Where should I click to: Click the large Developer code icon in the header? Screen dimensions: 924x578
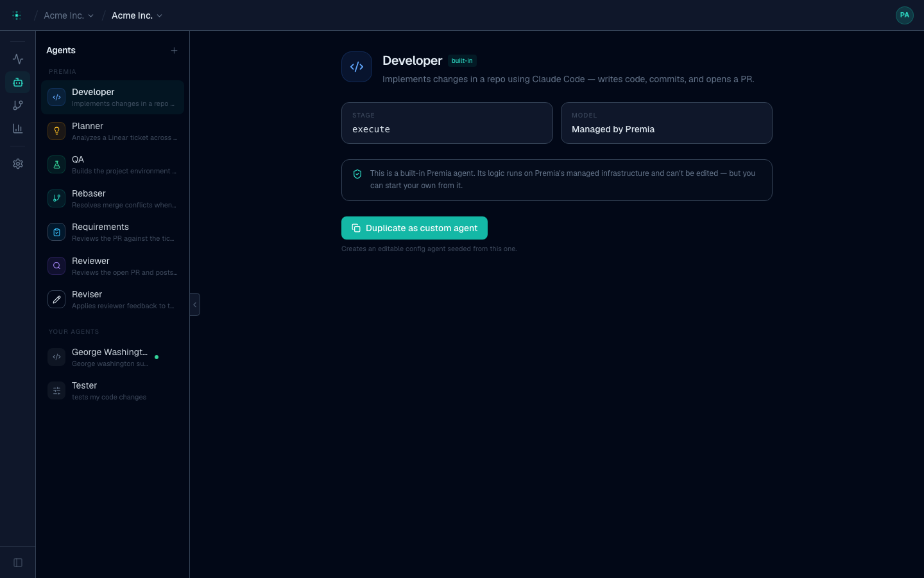coord(357,67)
